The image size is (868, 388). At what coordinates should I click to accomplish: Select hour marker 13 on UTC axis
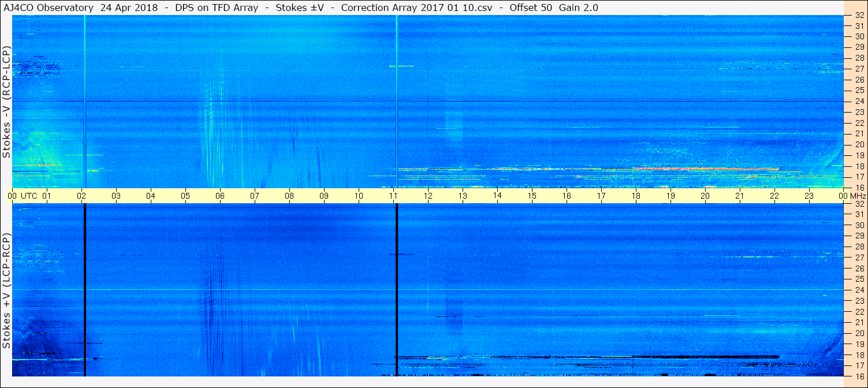(x=463, y=196)
